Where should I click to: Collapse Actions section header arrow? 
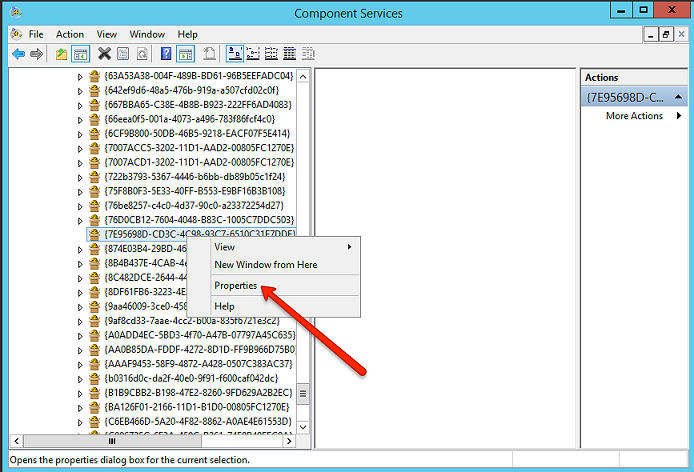[679, 97]
